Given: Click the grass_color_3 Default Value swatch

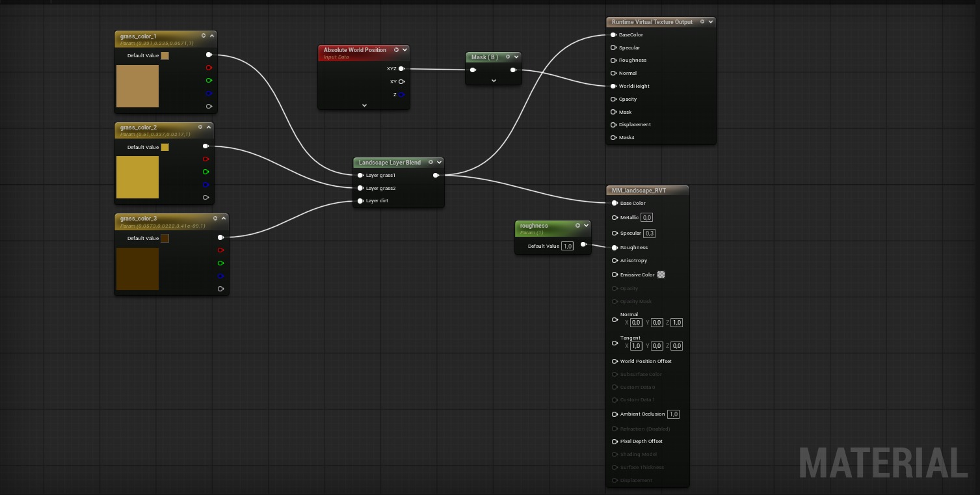Looking at the screenshot, I should [x=165, y=238].
